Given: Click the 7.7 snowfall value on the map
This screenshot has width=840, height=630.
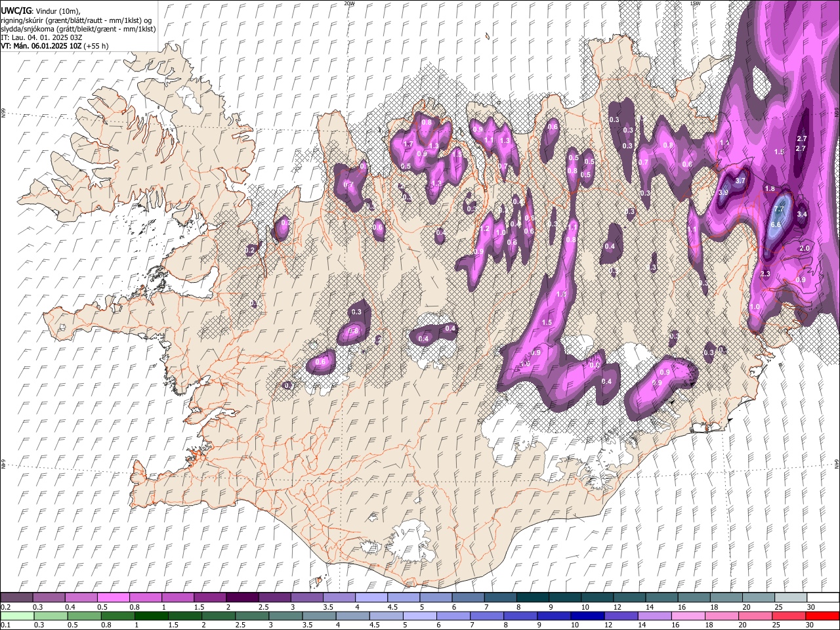Looking at the screenshot, I should (779, 209).
